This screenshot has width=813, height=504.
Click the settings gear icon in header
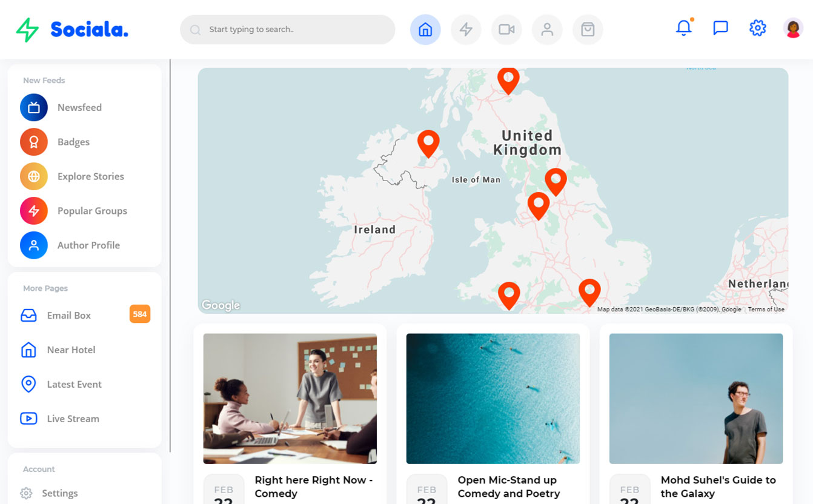coord(757,28)
